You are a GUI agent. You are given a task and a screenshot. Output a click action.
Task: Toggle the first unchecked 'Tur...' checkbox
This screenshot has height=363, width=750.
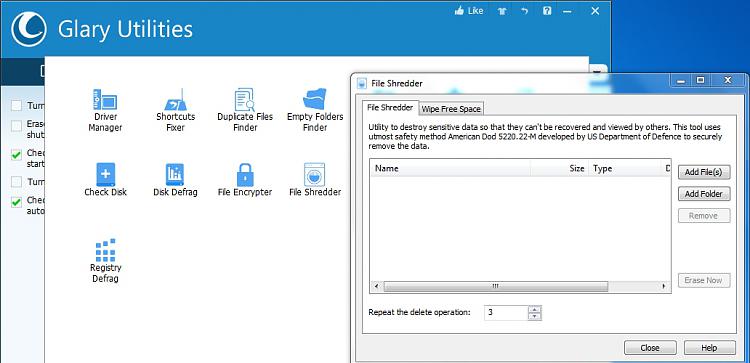pos(17,106)
